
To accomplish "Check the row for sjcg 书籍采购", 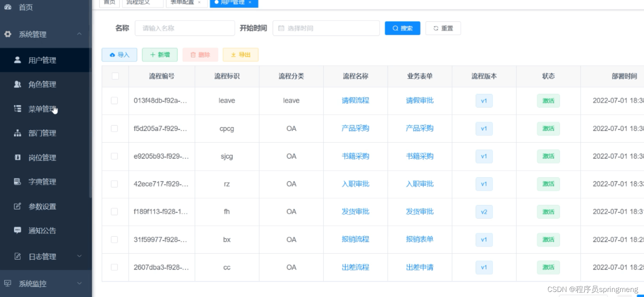I will (114, 156).
